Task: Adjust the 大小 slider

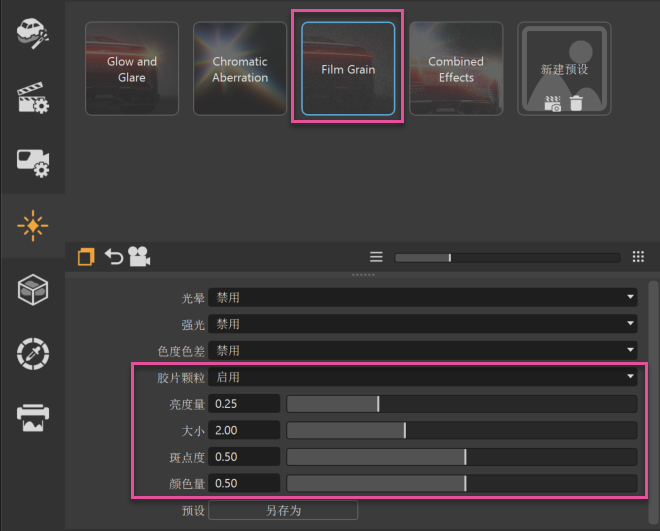Action: [462, 430]
